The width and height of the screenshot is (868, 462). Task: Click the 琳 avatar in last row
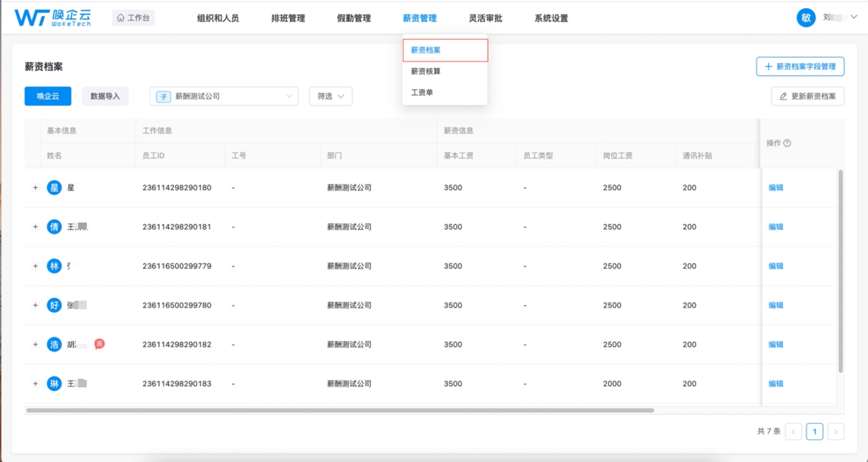[x=54, y=383]
